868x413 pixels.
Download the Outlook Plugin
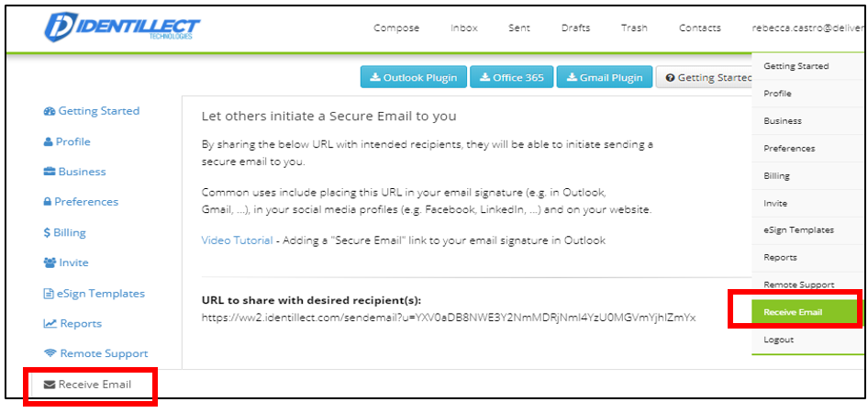tap(413, 78)
